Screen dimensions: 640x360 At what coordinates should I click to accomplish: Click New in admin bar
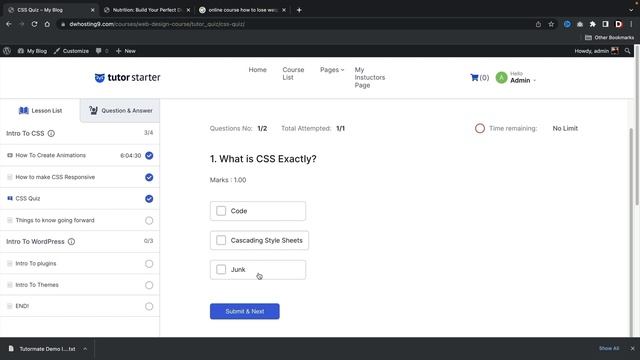[126, 51]
